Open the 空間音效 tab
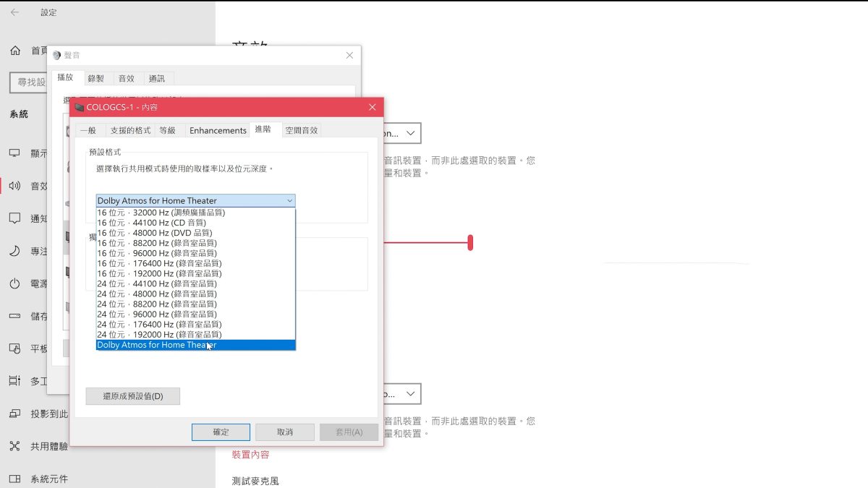The width and height of the screenshot is (868, 488). point(301,130)
